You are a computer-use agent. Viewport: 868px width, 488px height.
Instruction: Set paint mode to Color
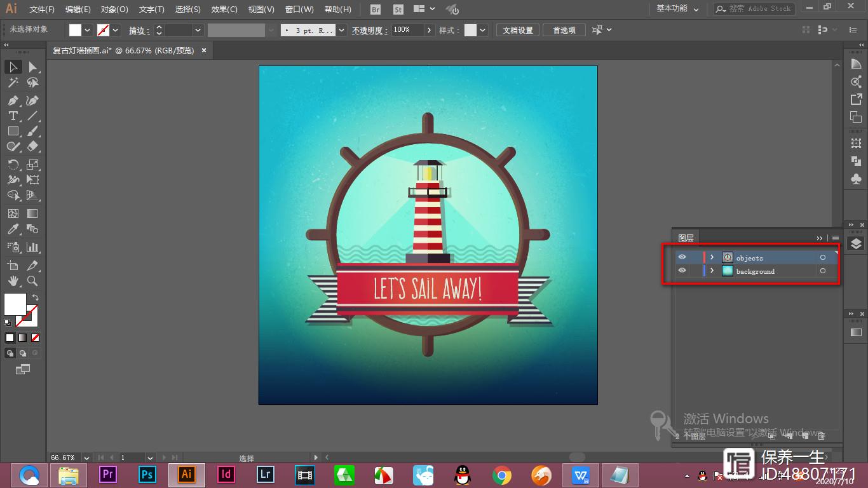point(10,337)
